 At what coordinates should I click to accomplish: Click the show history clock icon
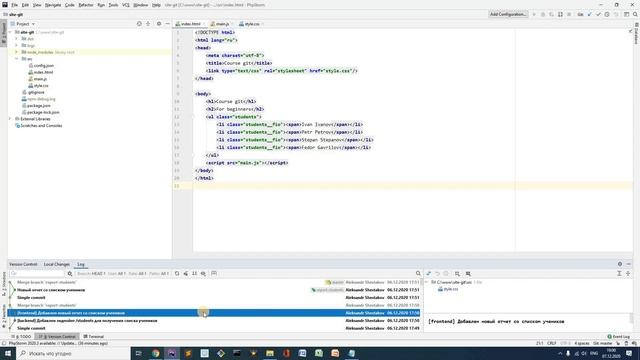[607, 14]
